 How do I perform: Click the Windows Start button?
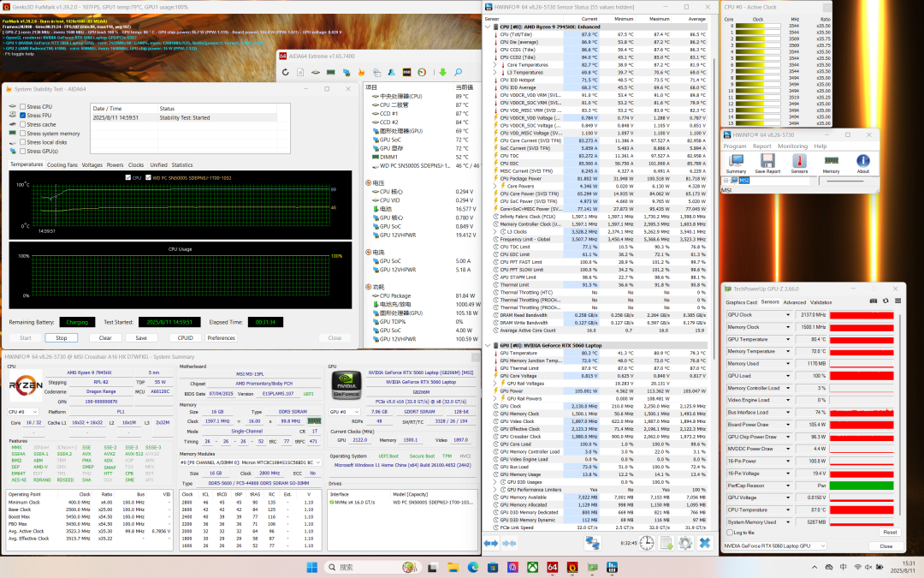[312, 568]
